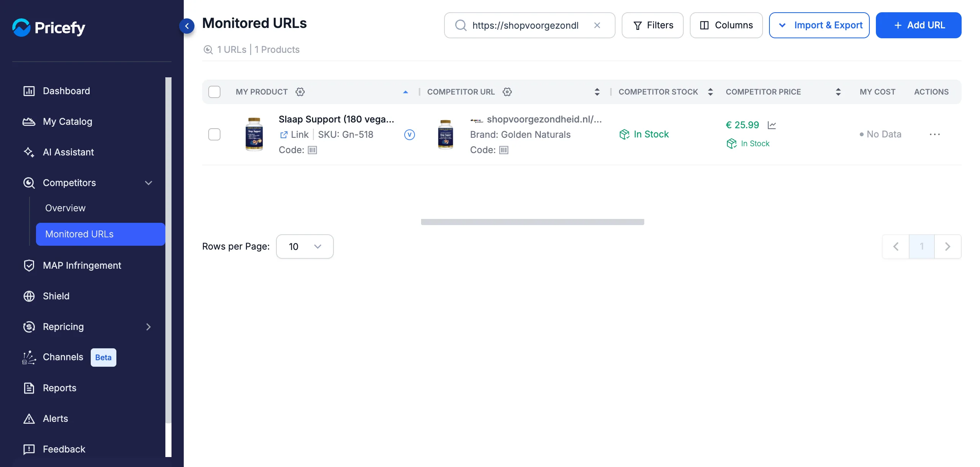
Task: Select all rows header checkbox
Action: [214, 92]
